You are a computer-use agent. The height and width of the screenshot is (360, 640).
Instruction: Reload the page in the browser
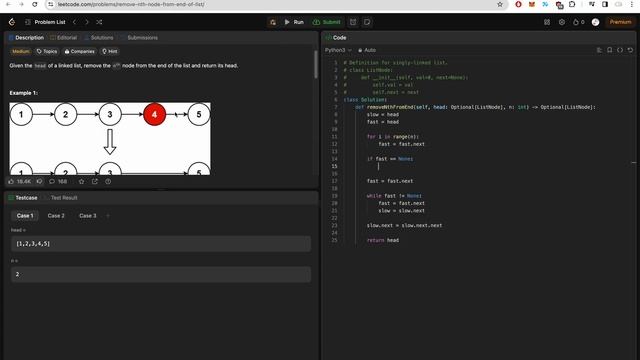(35, 4)
